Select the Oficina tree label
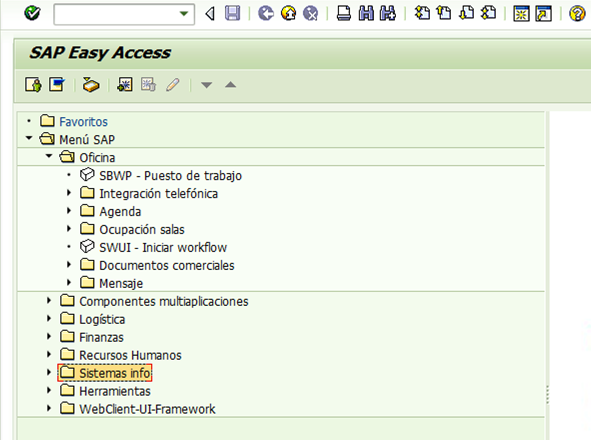The image size is (591, 440). click(97, 158)
